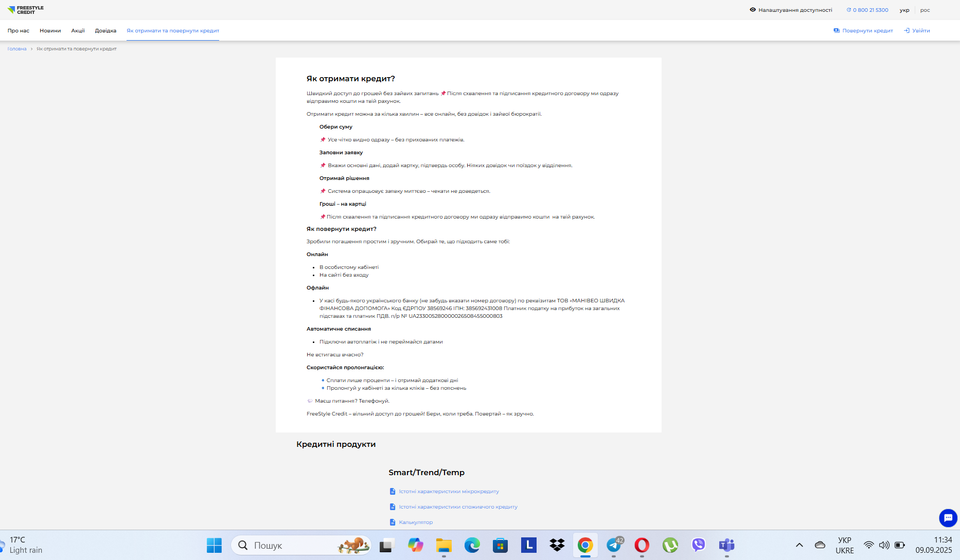Open the Калькулятор link
The height and width of the screenshot is (560, 960).
416,522
